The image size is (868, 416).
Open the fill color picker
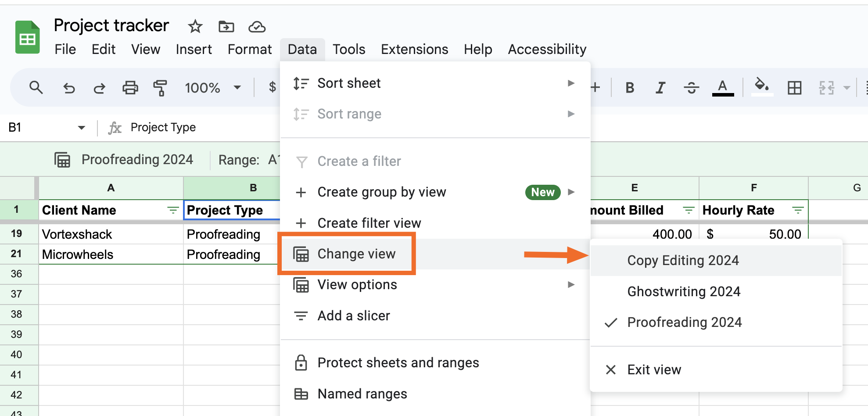click(762, 86)
